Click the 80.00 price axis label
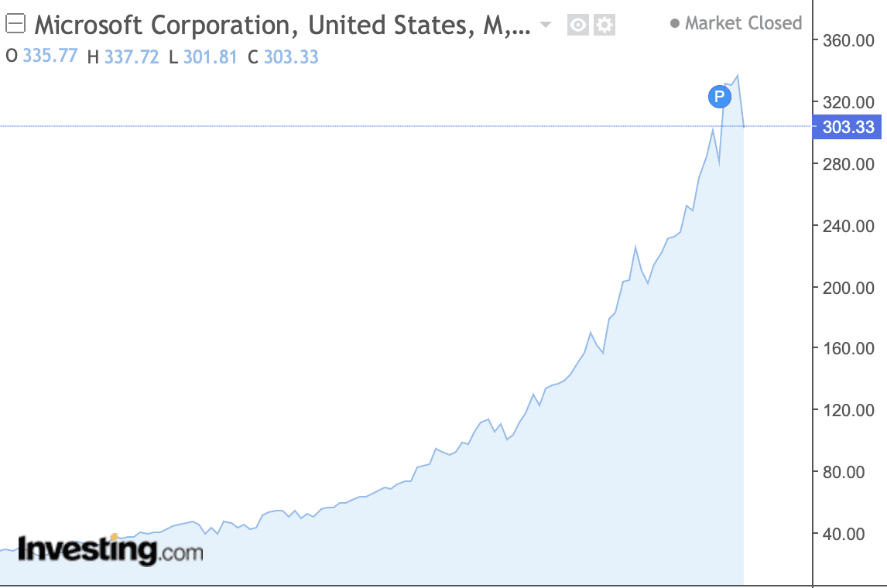This screenshot has width=887, height=588. tap(850, 471)
